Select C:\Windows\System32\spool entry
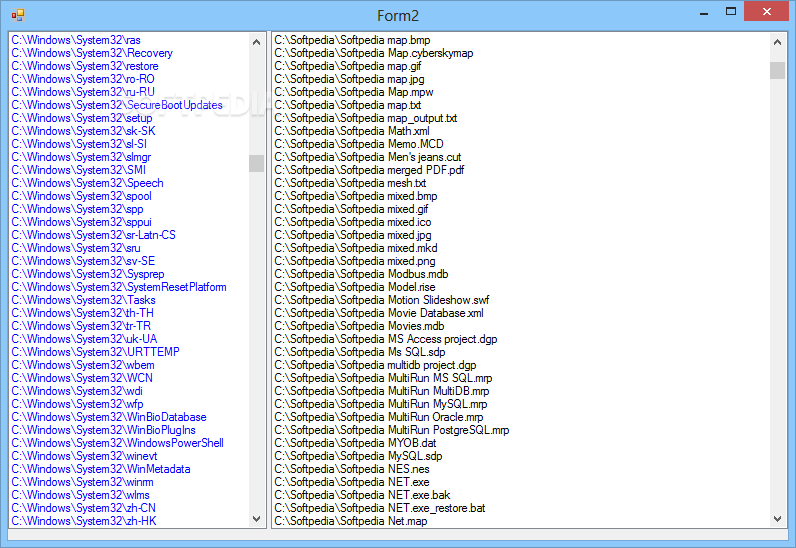Screen dimensions: 796x548 click(81, 196)
